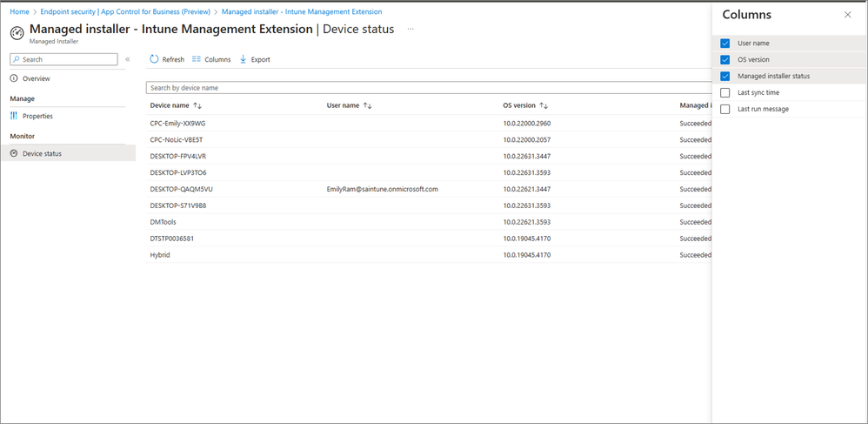Check the Last sync time checkbox
Screen dimensions: 868x424
pyautogui.click(x=725, y=92)
